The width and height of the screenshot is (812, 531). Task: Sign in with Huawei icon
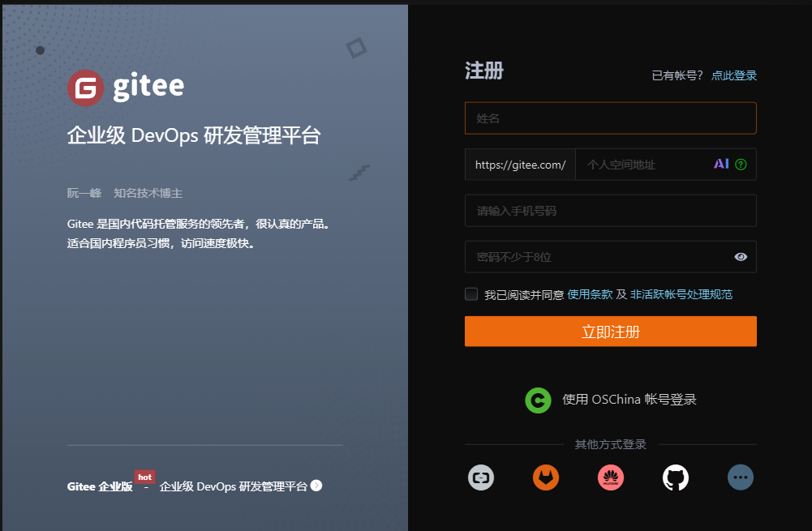[611, 477]
